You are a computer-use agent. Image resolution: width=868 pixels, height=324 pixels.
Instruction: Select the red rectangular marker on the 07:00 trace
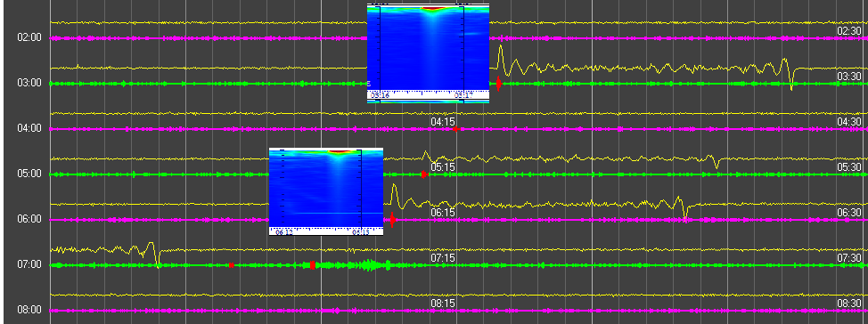coord(312,265)
